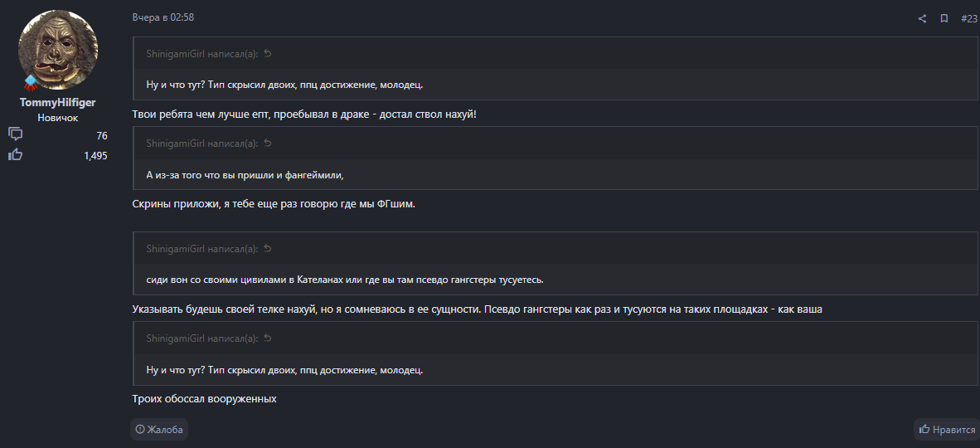This screenshot has height=448, width=980.
Task: Open the #23 post permalink
Action: pos(969,18)
